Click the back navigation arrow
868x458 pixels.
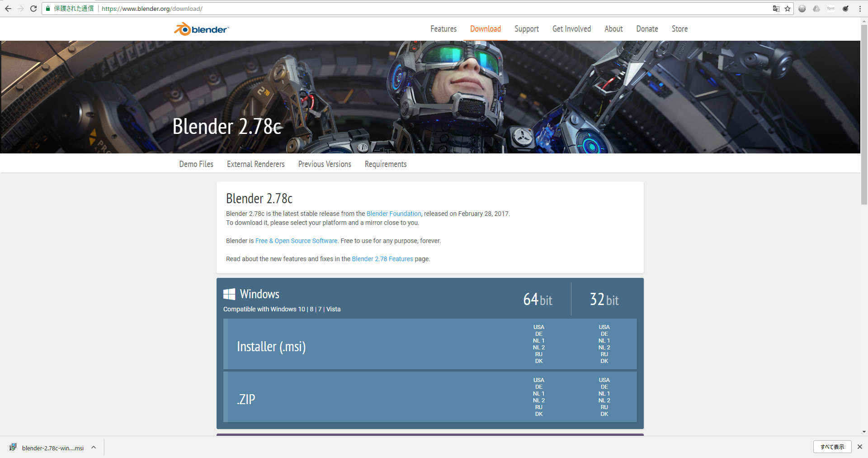[8, 8]
